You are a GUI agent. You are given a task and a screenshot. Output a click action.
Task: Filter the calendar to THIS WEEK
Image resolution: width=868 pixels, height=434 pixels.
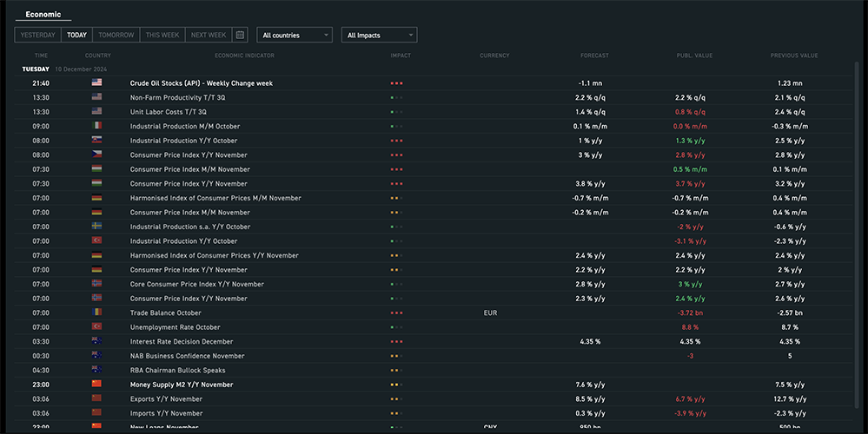click(162, 35)
